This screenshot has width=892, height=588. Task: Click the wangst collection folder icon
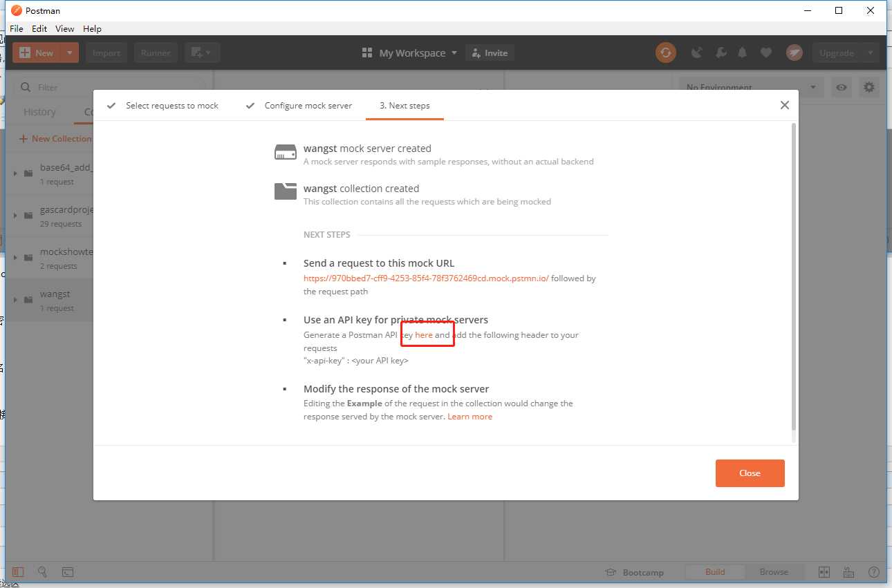[285, 191]
